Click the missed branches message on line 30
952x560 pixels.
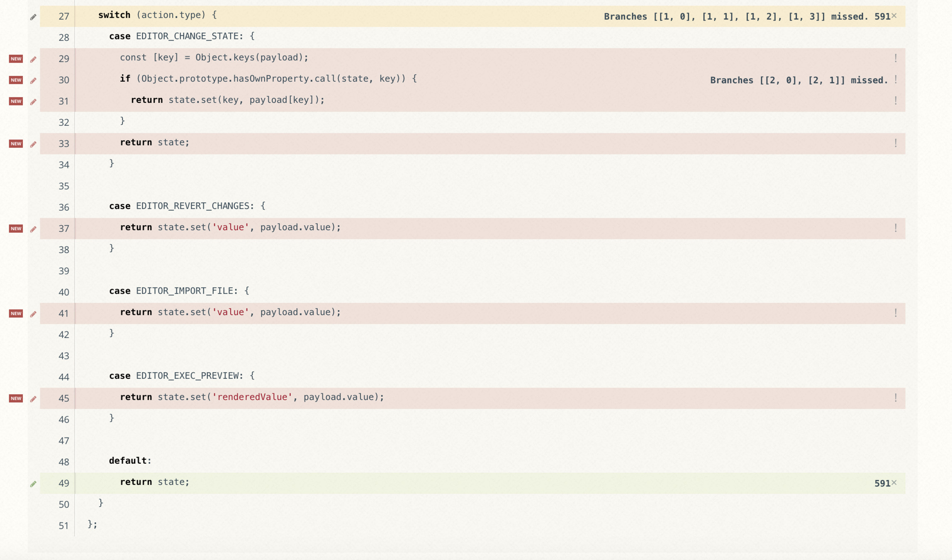click(x=799, y=80)
